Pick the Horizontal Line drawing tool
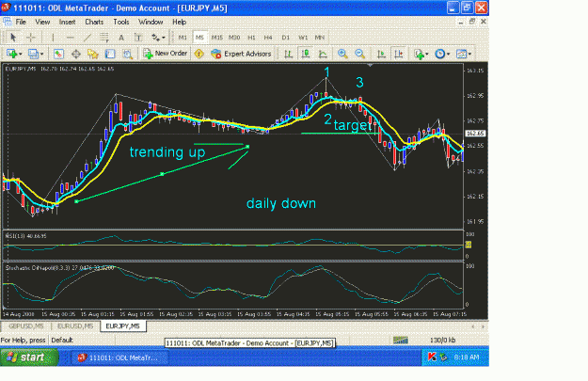The height and width of the screenshot is (381, 588). 71,37
